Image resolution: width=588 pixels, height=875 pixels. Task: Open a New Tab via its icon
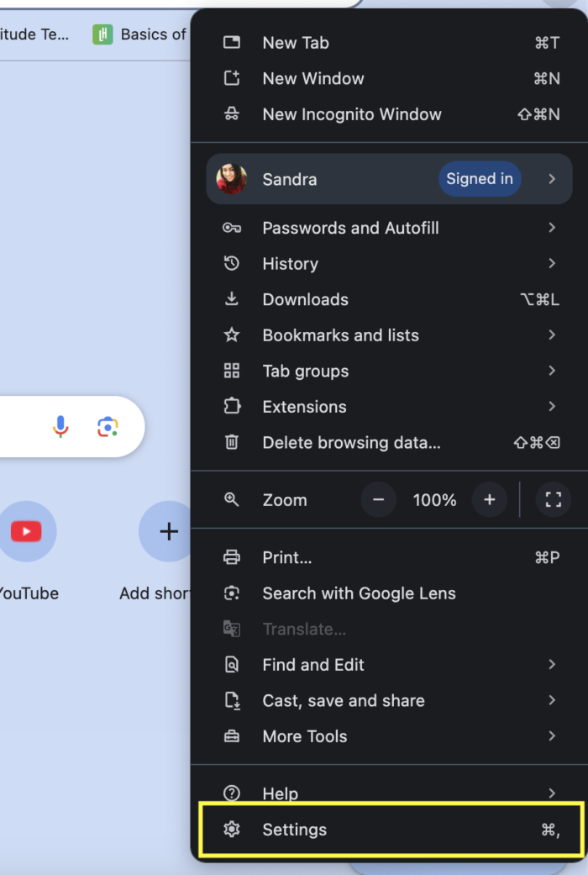(232, 42)
